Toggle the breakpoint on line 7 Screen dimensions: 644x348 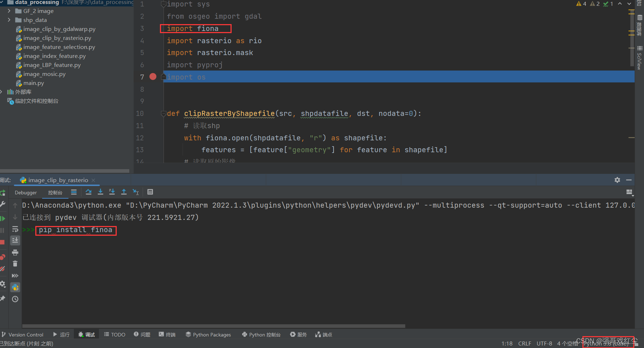click(152, 77)
